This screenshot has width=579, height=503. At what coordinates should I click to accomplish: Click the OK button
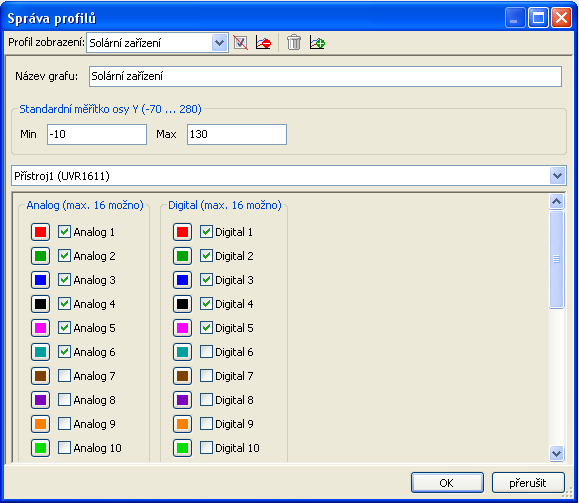click(447, 483)
